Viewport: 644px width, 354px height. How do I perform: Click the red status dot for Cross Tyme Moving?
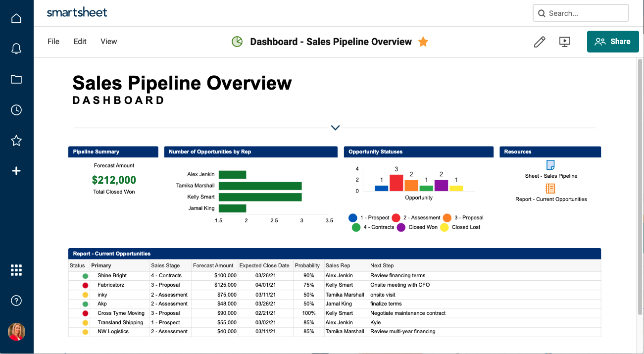[x=85, y=313]
